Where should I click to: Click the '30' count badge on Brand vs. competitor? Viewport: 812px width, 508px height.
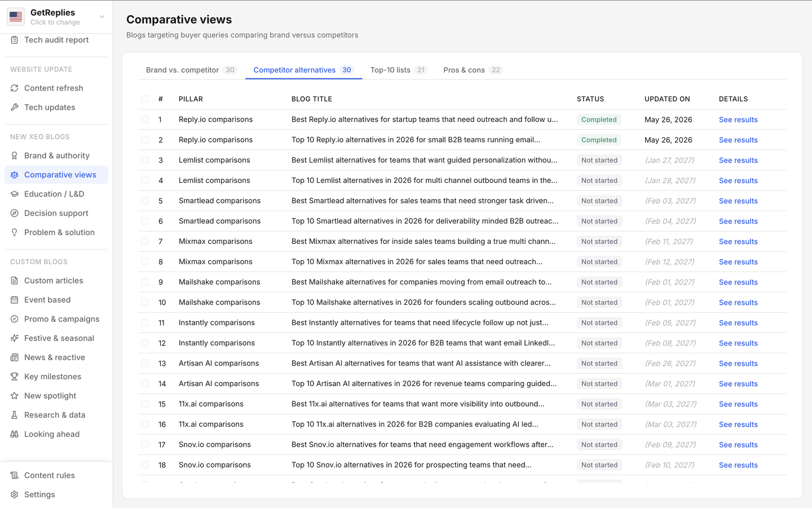coord(230,70)
